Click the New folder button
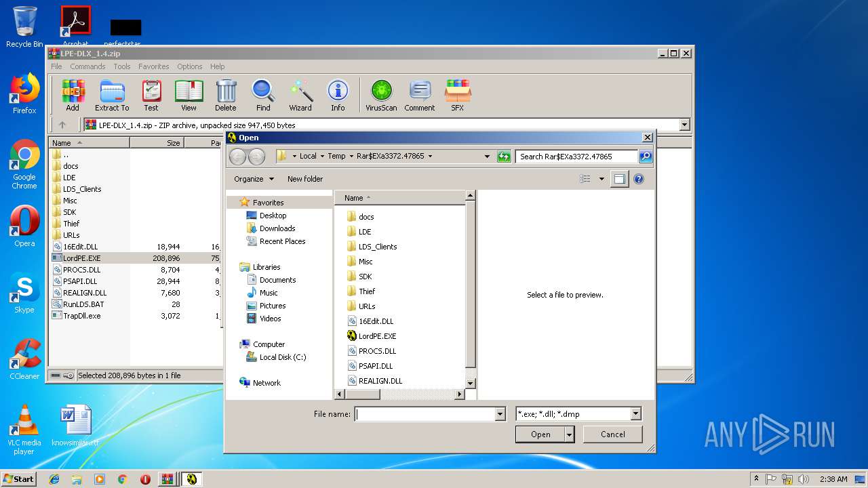Viewport: 868px width, 488px height. [x=305, y=179]
